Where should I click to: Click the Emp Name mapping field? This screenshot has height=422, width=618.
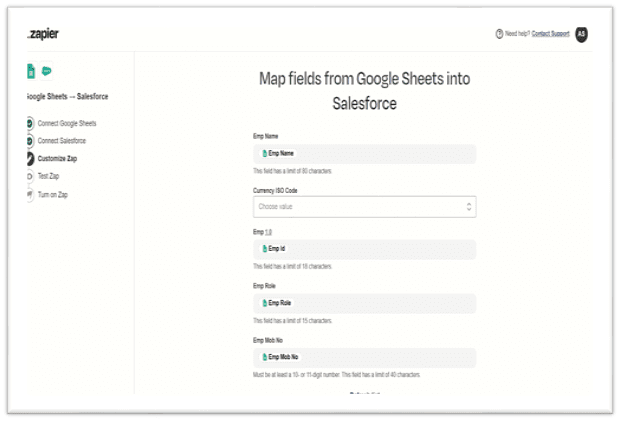364,154
